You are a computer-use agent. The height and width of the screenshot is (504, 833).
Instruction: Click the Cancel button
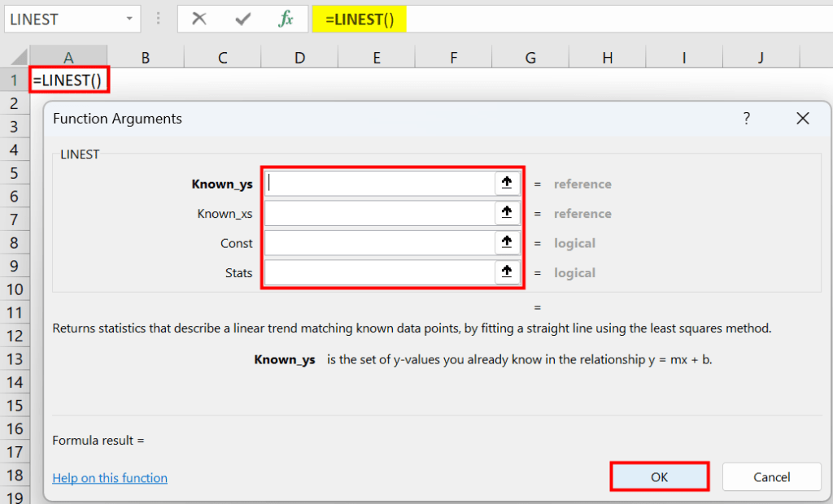tap(771, 476)
